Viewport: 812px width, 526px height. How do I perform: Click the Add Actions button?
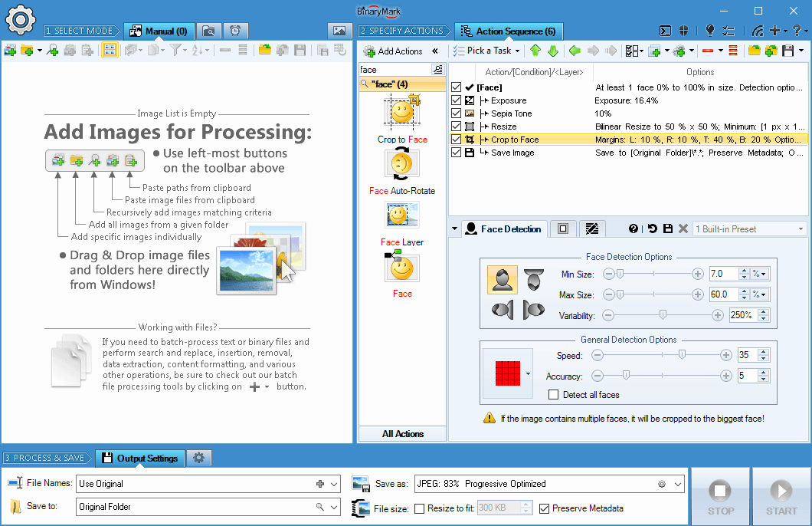click(393, 51)
